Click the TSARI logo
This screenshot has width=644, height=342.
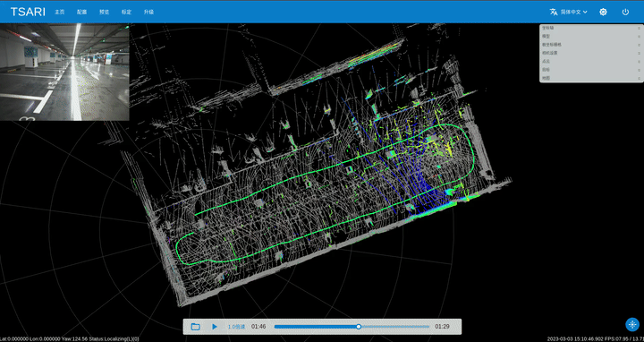(28, 12)
